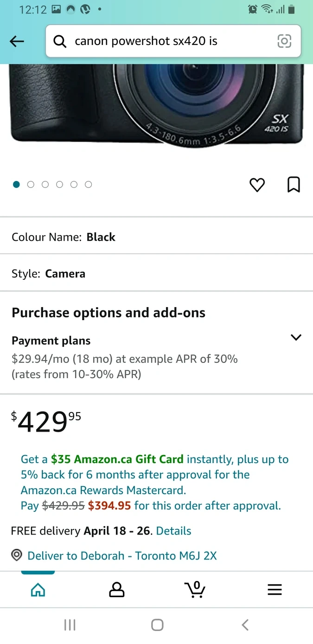The width and height of the screenshot is (313, 644).
Task: Change address via Deliver to Deborah link
Action: tap(122, 555)
